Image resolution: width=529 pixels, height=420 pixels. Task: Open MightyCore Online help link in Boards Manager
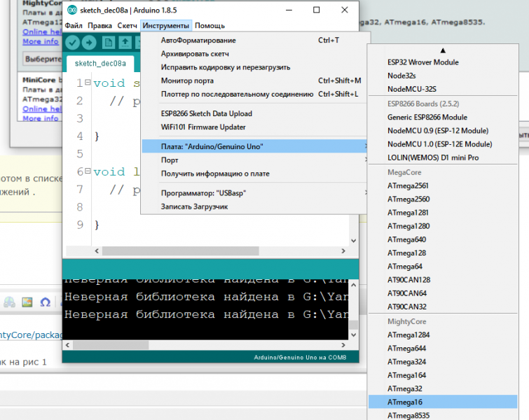point(42,31)
